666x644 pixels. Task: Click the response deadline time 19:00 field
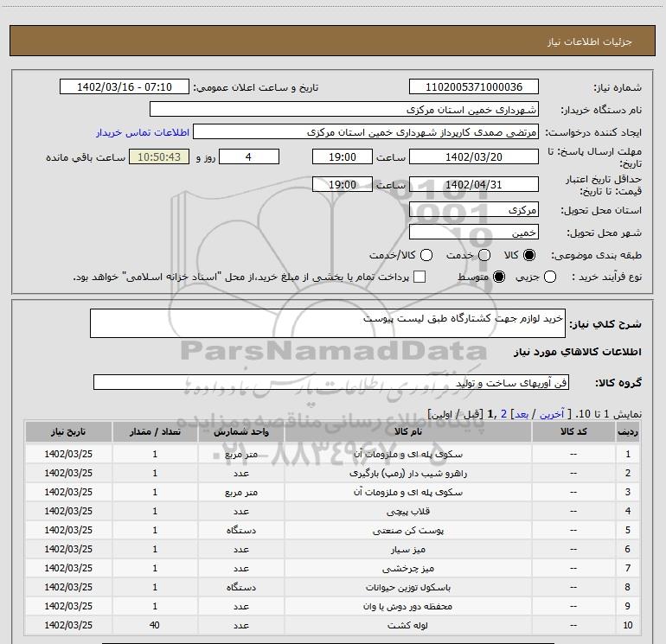343,156
